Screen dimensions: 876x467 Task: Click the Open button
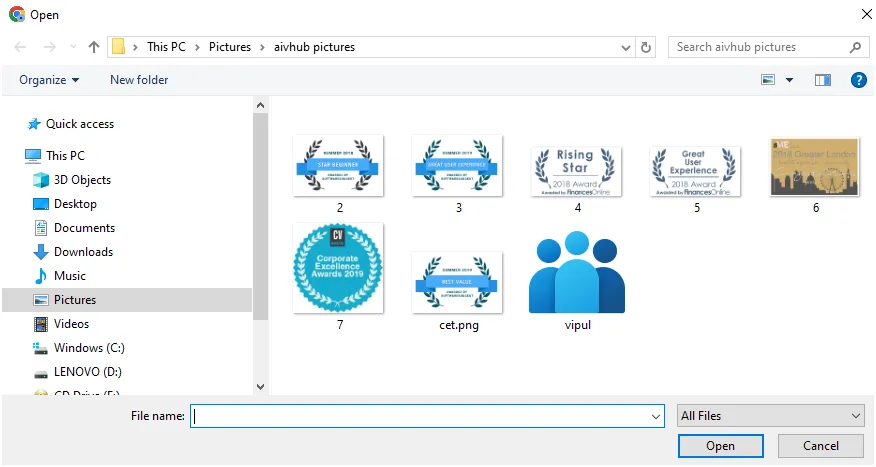point(721,446)
